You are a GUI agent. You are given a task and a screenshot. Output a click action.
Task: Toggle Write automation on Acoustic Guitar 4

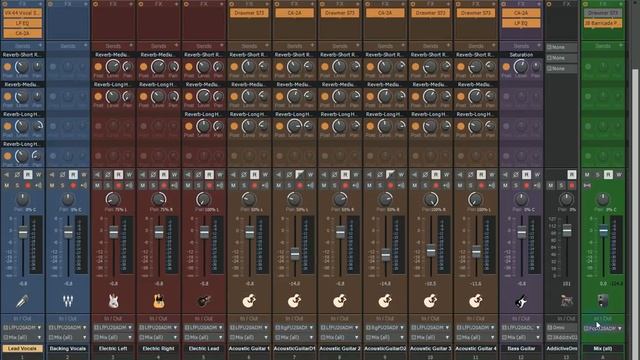(492, 175)
